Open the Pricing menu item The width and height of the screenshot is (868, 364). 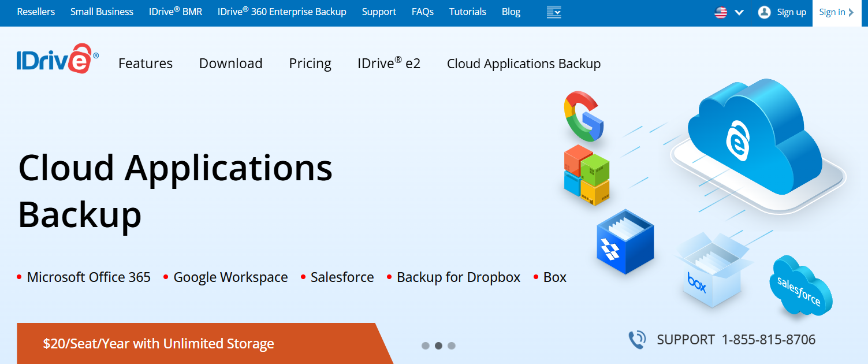pyautogui.click(x=310, y=64)
